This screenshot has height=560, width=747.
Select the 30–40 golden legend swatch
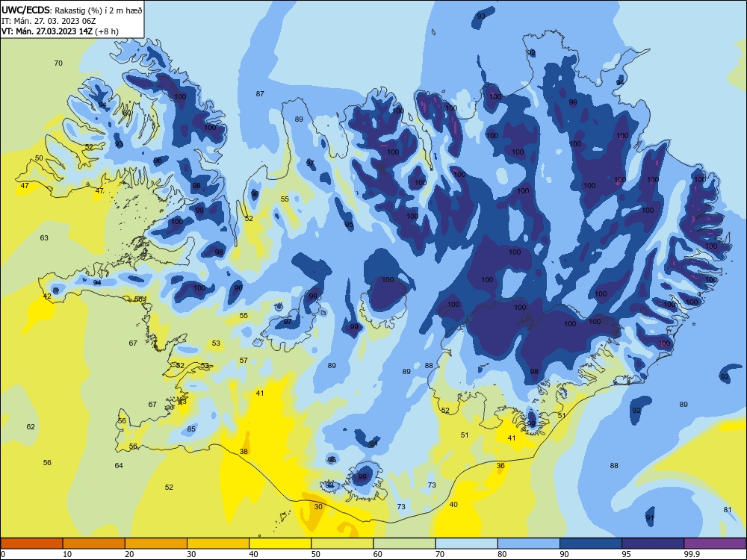click(x=218, y=544)
